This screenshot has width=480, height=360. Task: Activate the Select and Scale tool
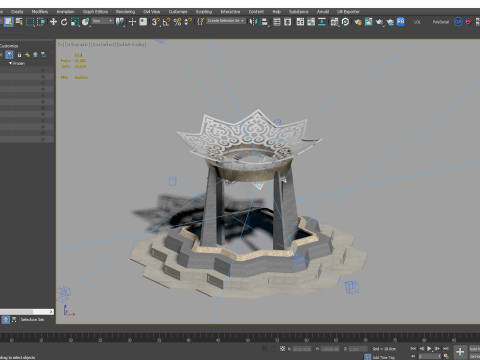pyautogui.click(x=75, y=22)
